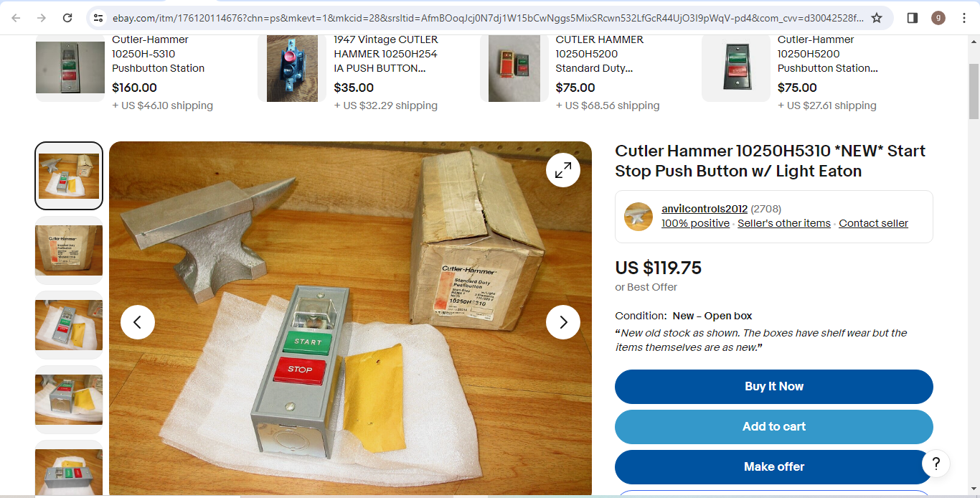Select the second thumbnail showing the box label
The height and width of the screenshot is (498, 980).
pyautogui.click(x=69, y=250)
